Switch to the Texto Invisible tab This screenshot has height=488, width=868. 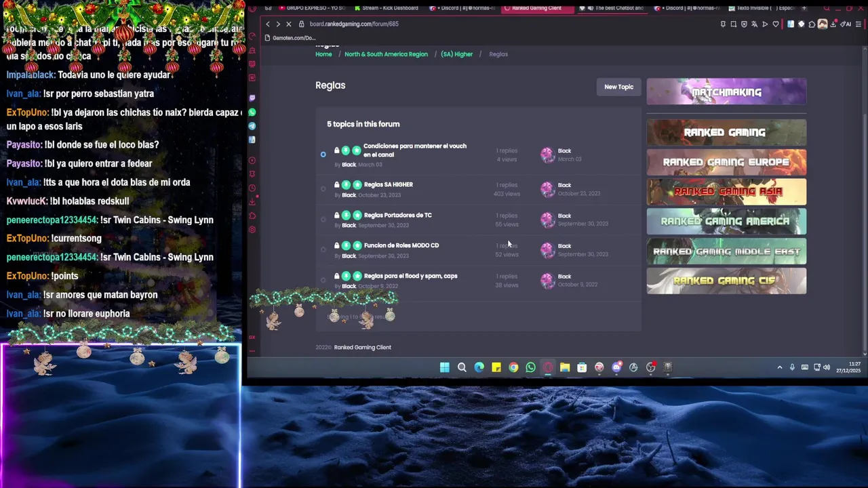pyautogui.click(x=763, y=8)
